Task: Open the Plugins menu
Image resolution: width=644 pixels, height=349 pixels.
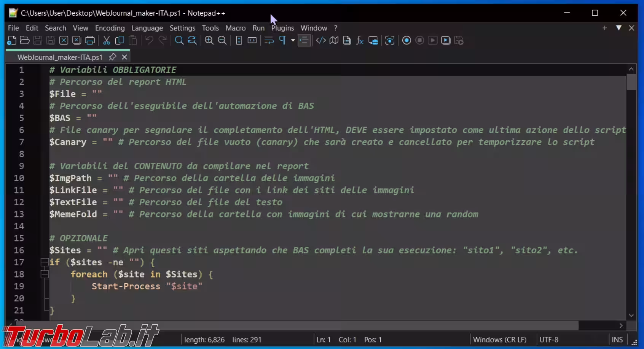Action: (x=282, y=28)
